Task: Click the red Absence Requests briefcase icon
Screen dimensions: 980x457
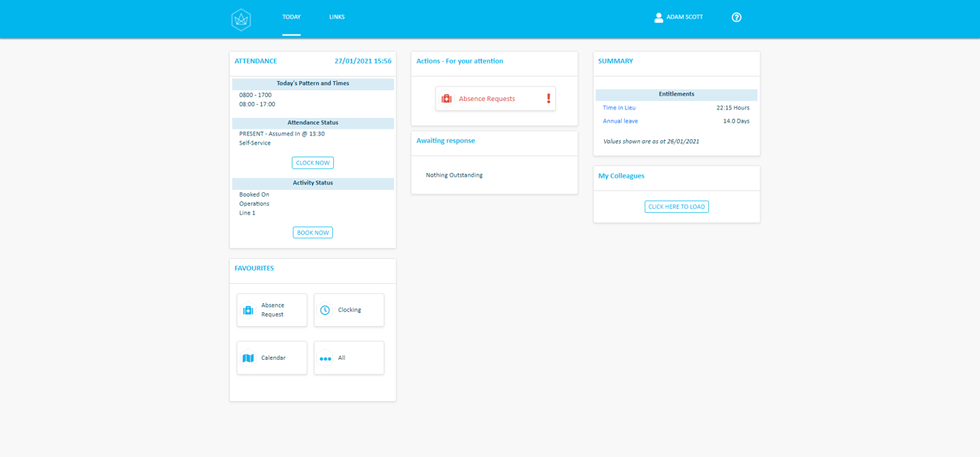Action: [446, 98]
